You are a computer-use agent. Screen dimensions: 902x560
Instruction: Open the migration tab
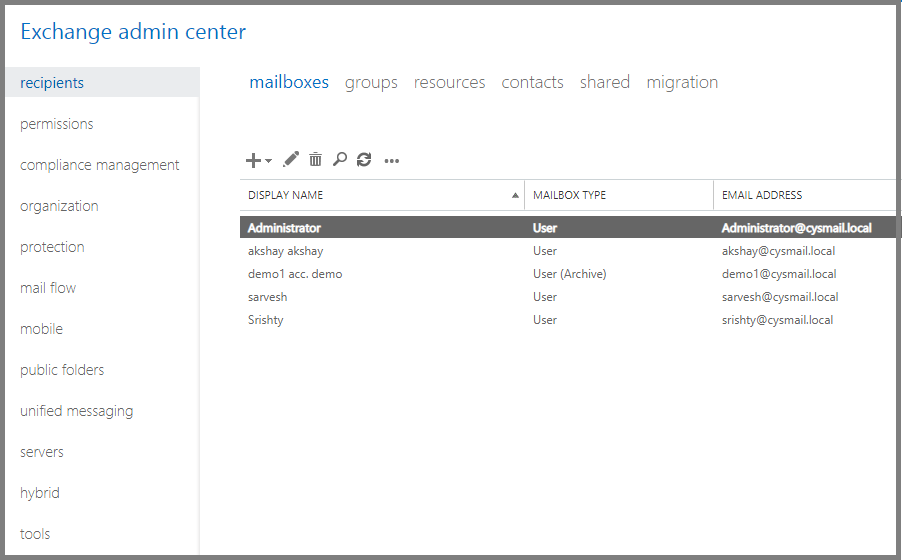point(682,82)
